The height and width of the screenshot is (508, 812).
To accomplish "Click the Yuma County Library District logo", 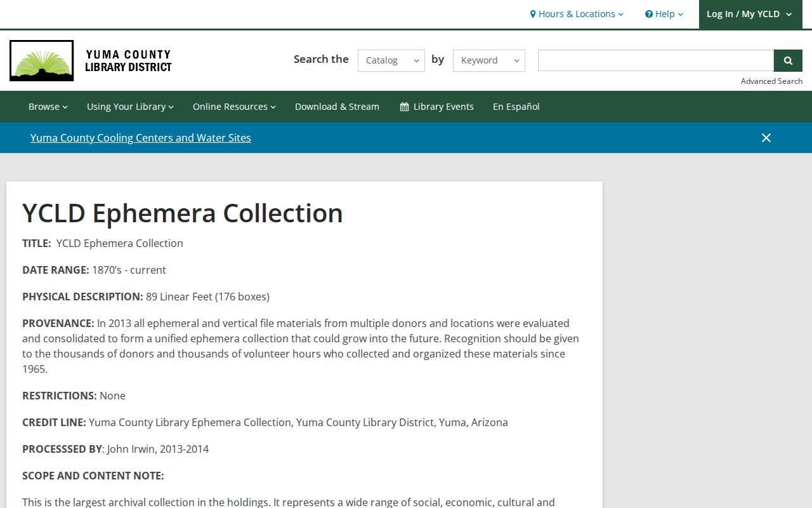I will (91, 60).
